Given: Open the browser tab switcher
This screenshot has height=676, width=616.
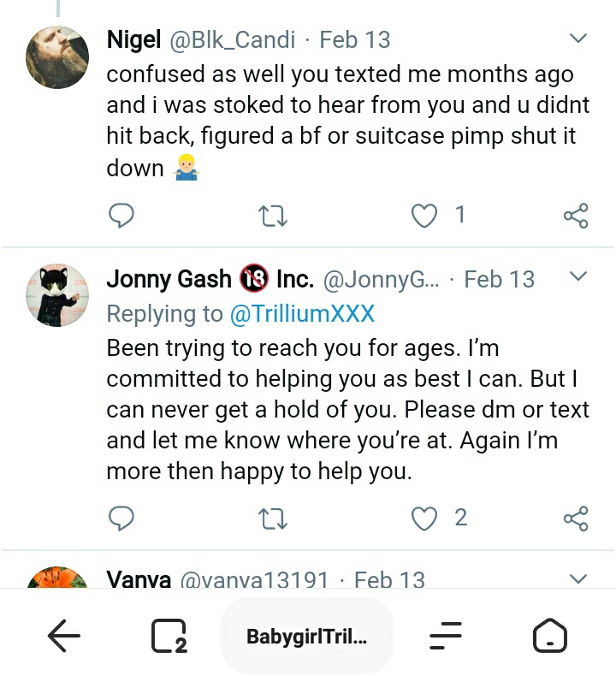Looking at the screenshot, I should coord(169,636).
